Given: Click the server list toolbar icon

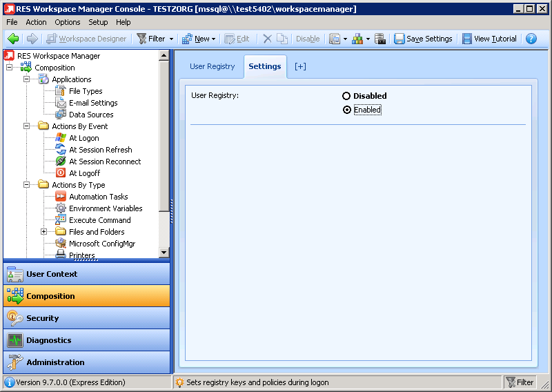Looking at the screenshot, I should tap(380, 39).
